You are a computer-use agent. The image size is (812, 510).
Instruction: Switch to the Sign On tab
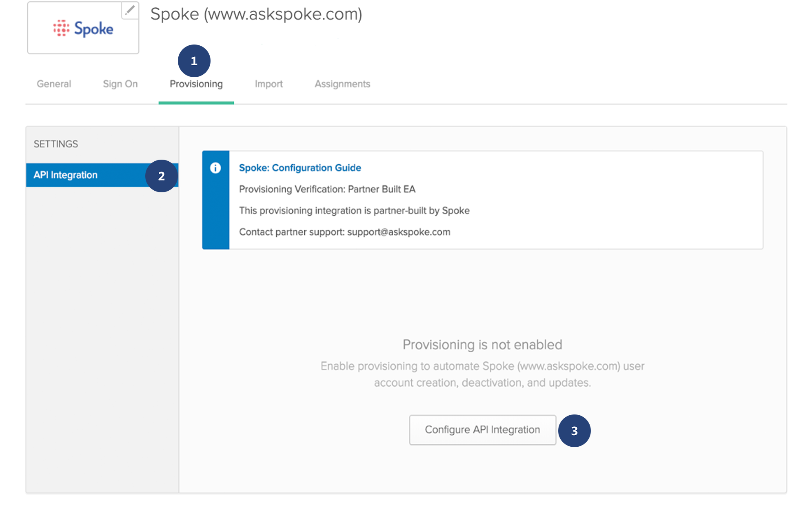[x=120, y=84]
